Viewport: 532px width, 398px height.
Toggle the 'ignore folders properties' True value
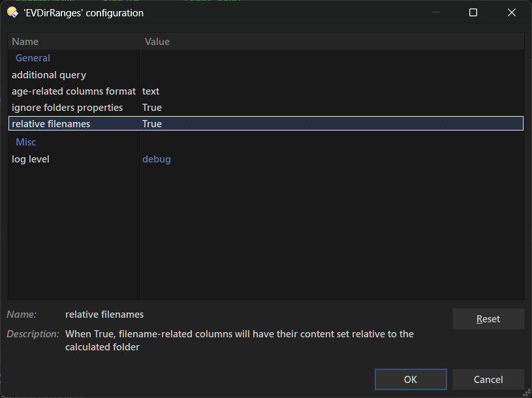click(x=152, y=108)
